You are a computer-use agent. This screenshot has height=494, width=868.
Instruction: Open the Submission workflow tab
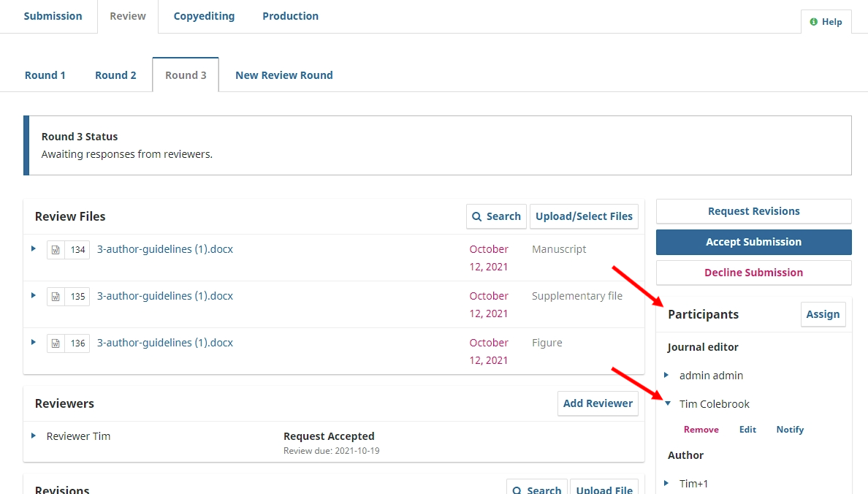(x=53, y=16)
